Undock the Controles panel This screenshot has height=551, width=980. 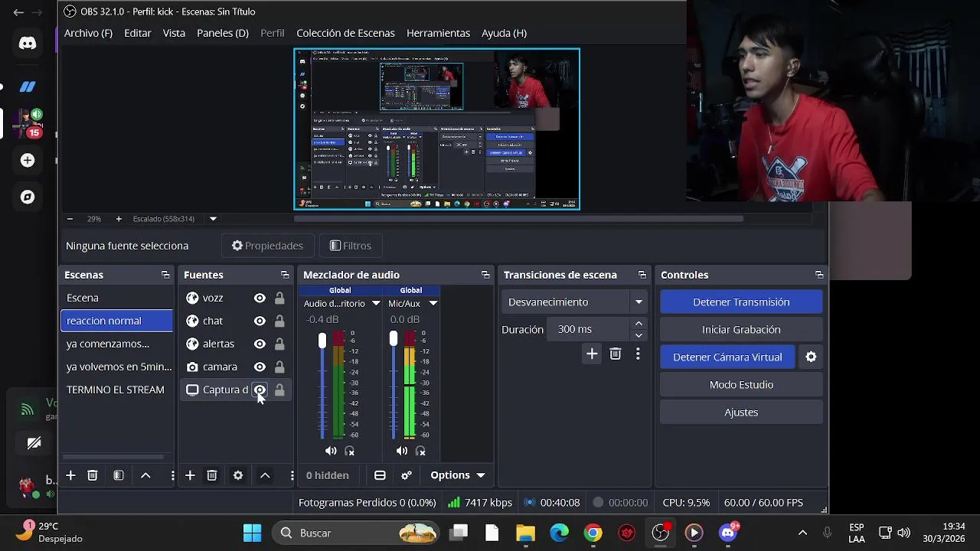coord(819,275)
